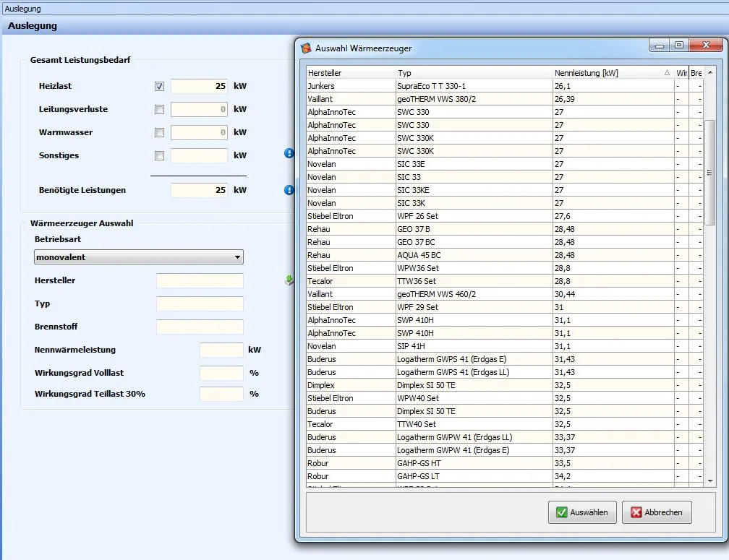Click the Wirkungsgrad Volllast percent field

click(221, 373)
